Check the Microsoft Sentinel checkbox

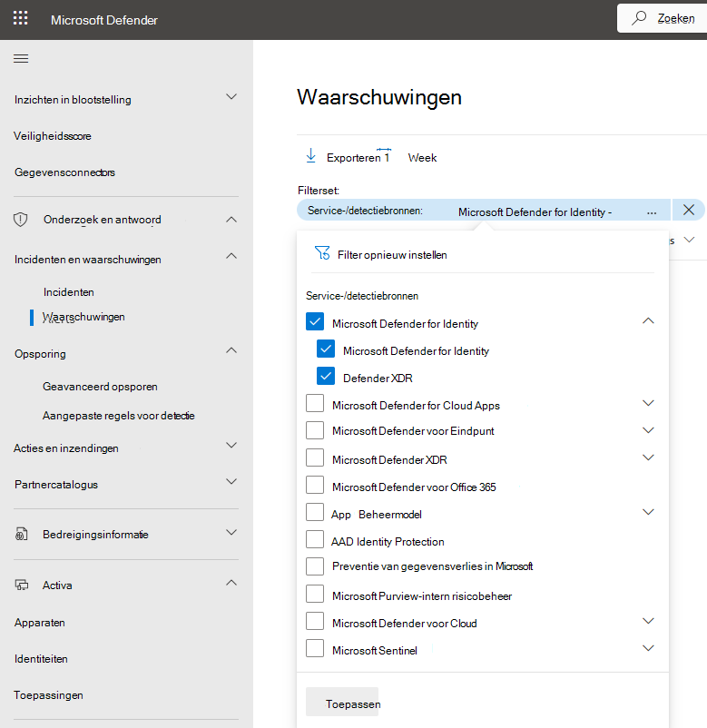[315, 648]
